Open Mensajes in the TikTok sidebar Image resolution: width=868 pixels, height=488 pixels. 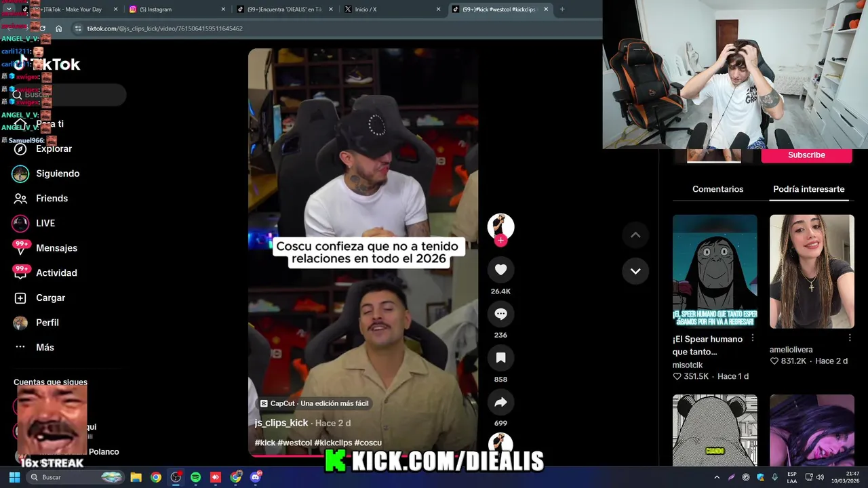click(x=56, y=248)
